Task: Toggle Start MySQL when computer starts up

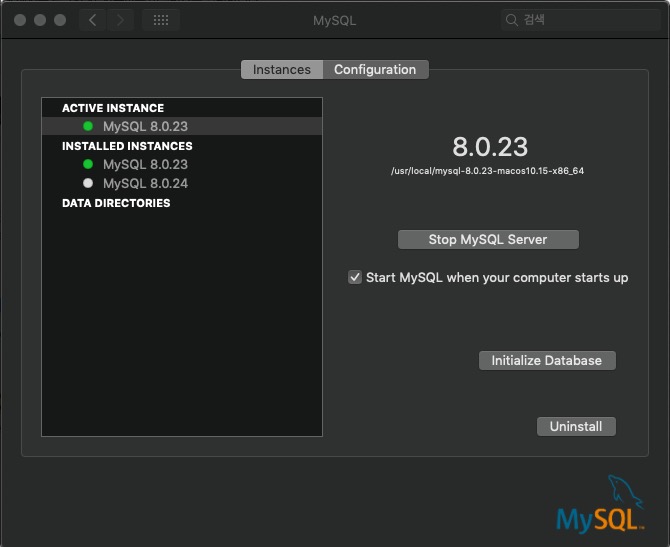Action: coord(355,277)
